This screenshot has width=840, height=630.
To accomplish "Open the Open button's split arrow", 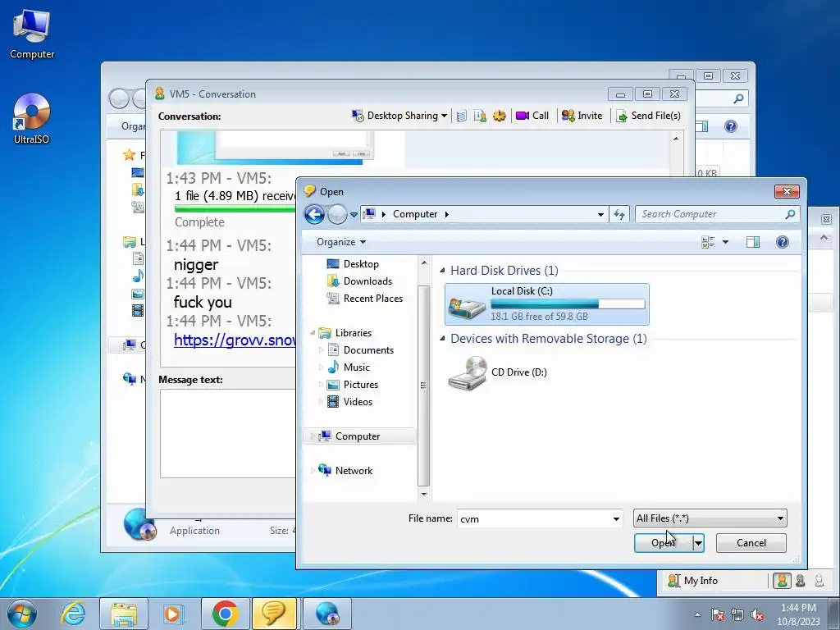I will pos(698,543).
